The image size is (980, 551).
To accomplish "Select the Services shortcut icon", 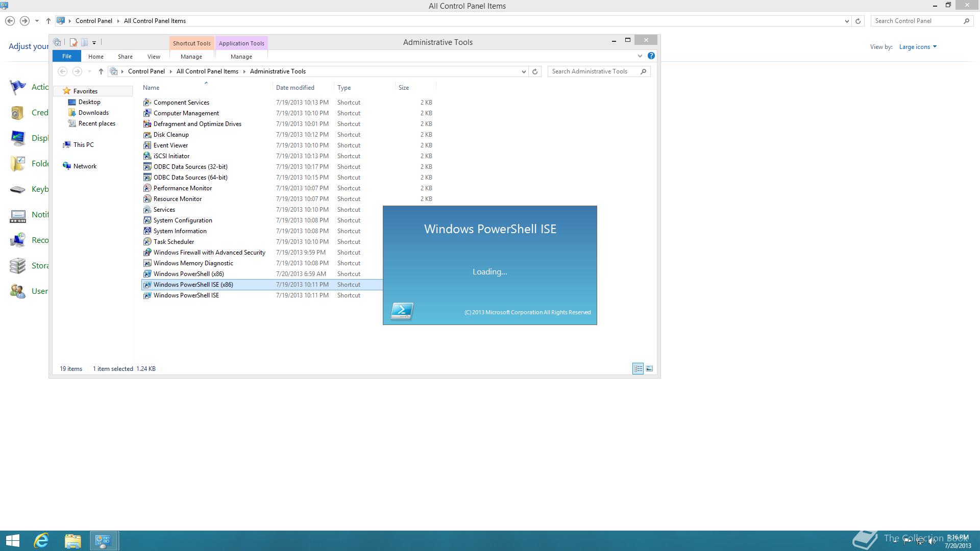I will 148,210.
